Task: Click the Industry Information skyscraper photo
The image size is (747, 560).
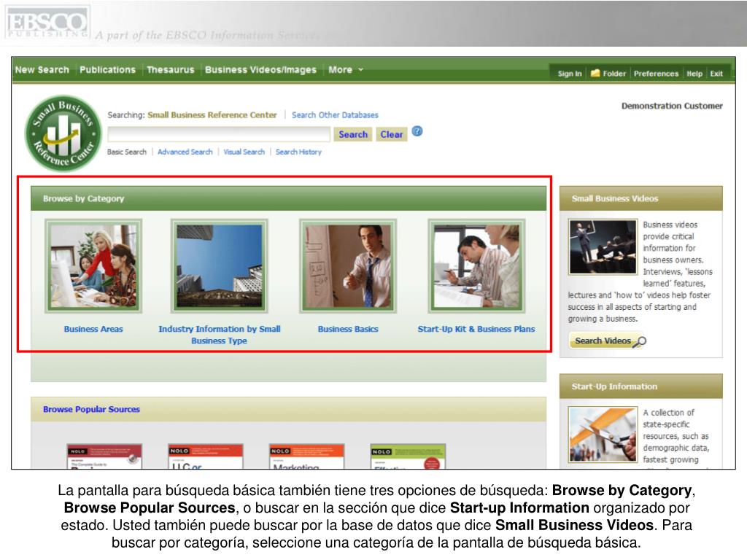Action: 219,265
